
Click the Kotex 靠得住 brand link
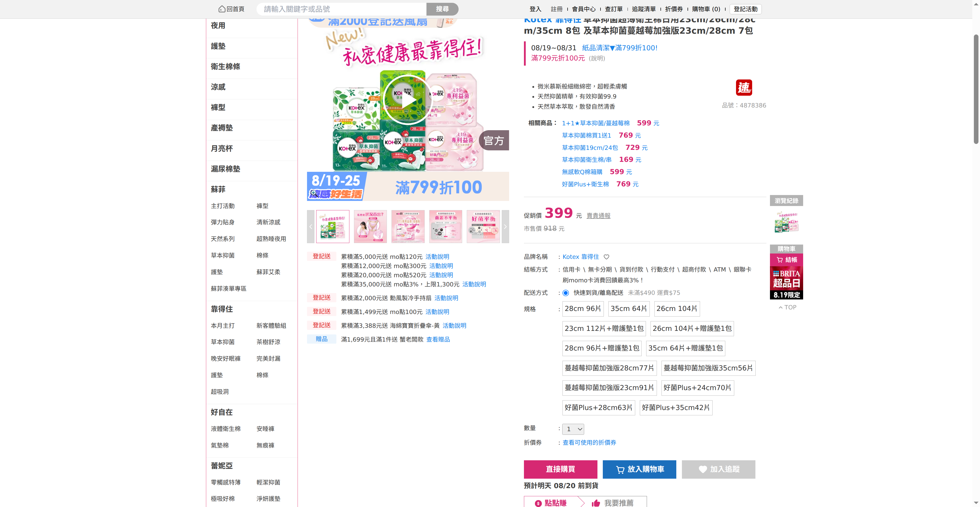(x=581, y=257)
